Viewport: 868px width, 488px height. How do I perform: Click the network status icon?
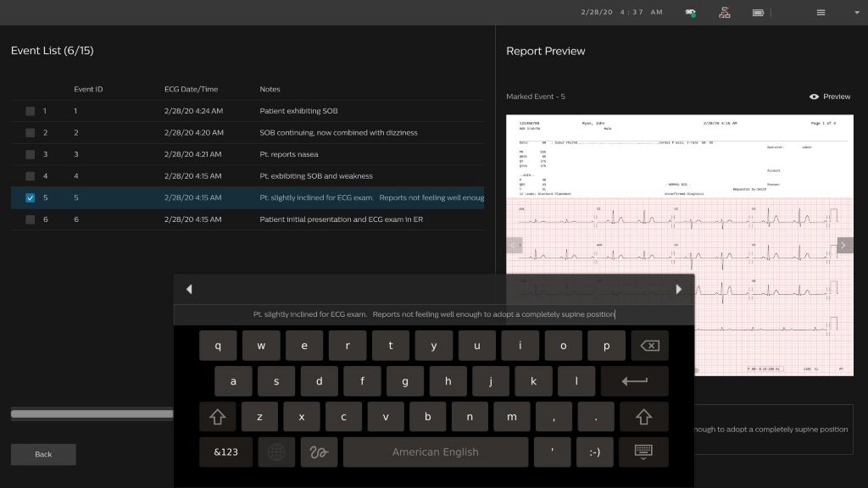pos(724,13)
